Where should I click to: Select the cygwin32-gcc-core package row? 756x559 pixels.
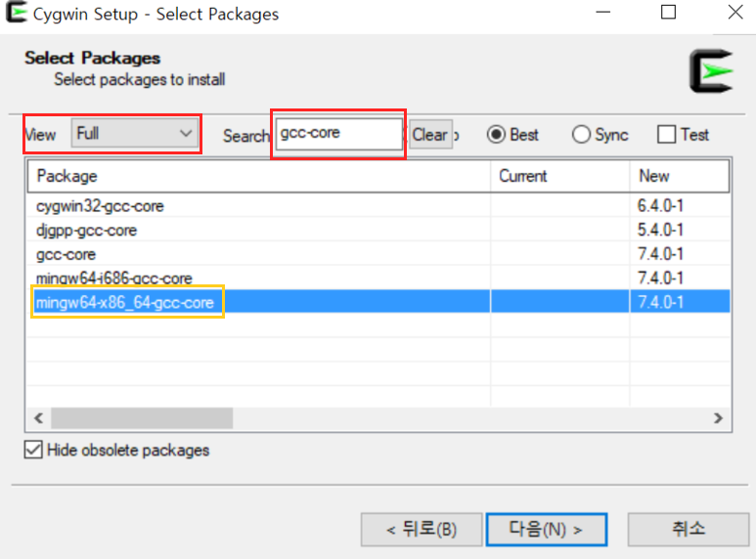378,206
